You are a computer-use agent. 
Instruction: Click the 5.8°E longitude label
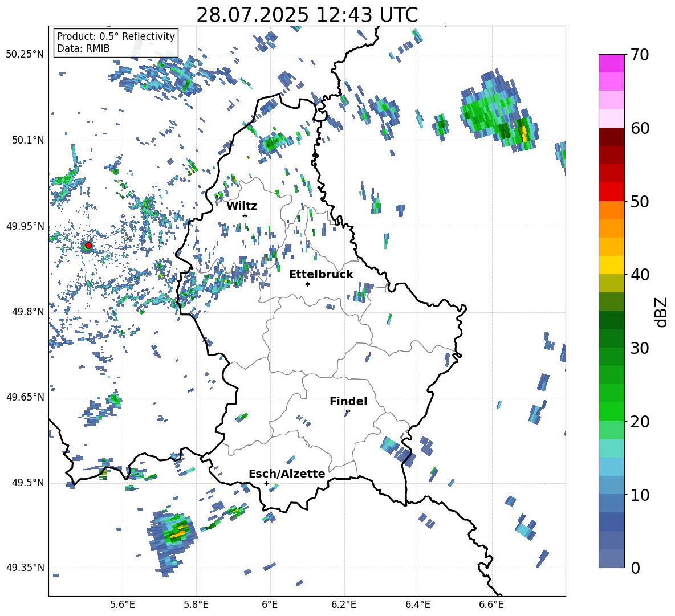(x=196, y=605)
